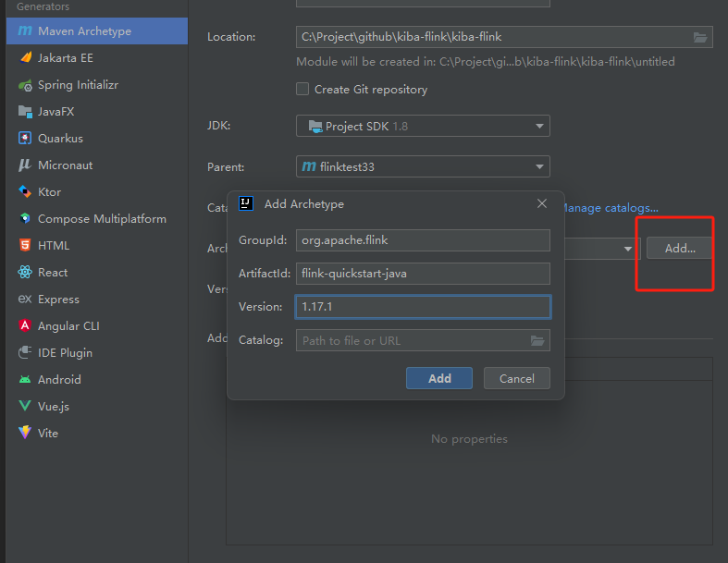
Task: Click the Version field in dialog
Action: [423, 307]
